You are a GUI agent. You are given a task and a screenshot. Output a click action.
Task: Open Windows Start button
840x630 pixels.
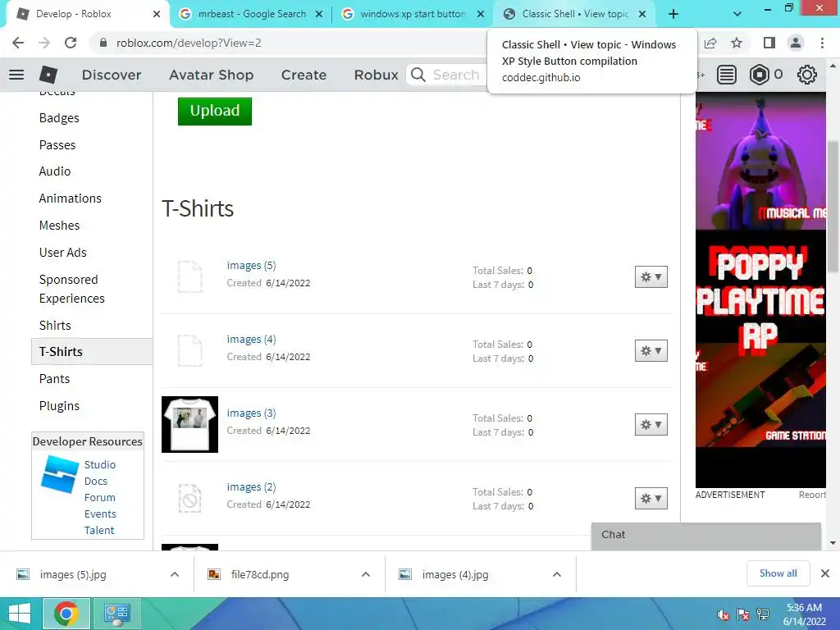pyautogui.click(x=20, y=614)
